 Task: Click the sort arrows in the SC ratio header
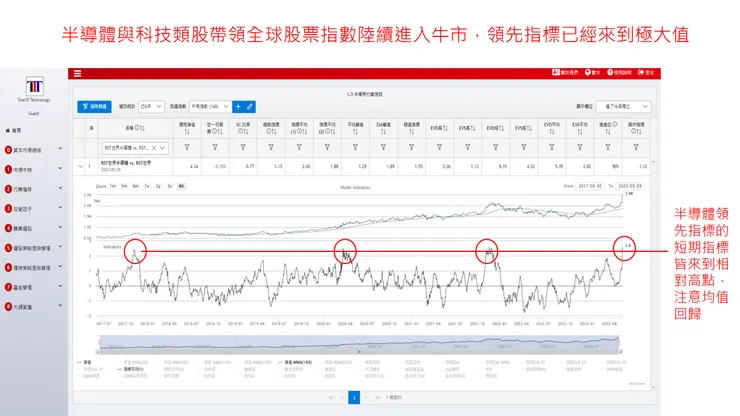tap(246, 131)
